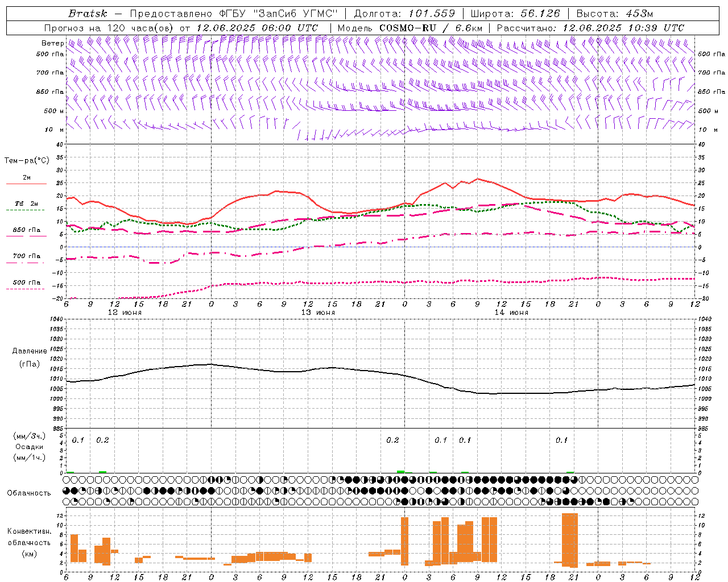Click the (мм/1ч.) precipitation unit label
728x582 pixels.
30,458
